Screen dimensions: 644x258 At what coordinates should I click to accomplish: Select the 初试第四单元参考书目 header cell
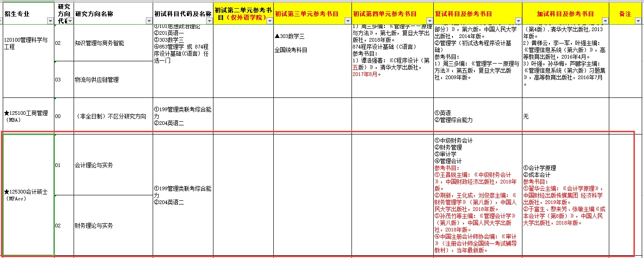(x=393, y=14)
